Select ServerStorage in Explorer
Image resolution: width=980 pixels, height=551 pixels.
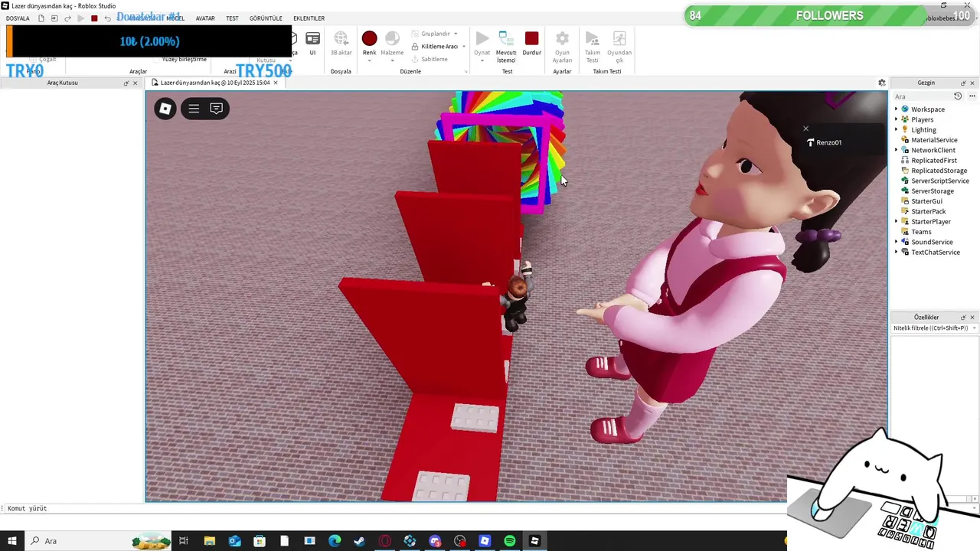click(932, 191)
